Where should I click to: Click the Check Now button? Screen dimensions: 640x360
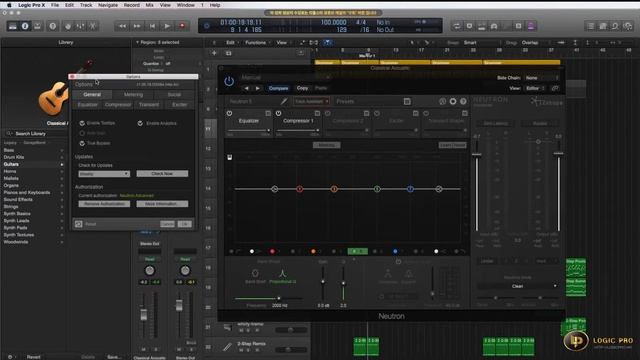tap(162, 173)
